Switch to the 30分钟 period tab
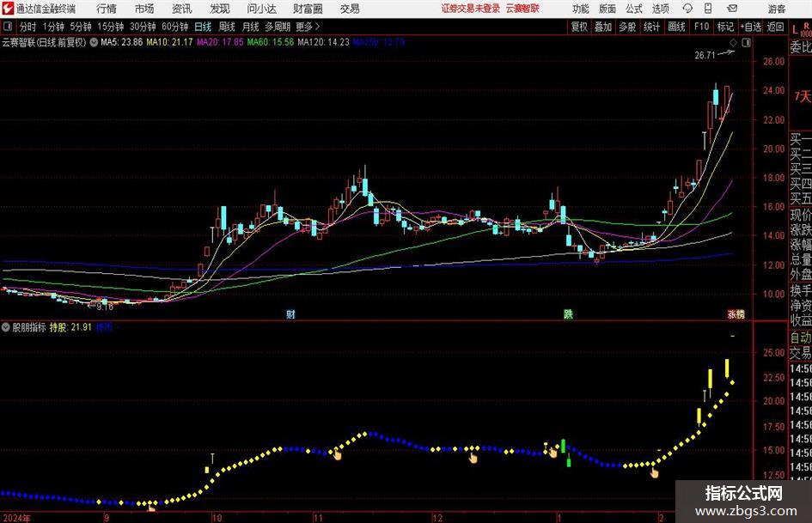812x523 pixels. [x=143, y=27]
